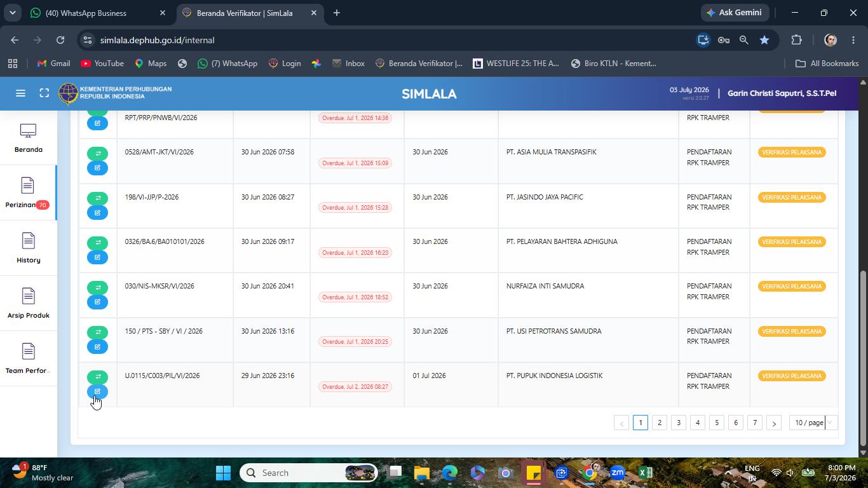Click next page arrow in pagination
Viewport: 868px width, 488px height.
[x=774, y=423]
